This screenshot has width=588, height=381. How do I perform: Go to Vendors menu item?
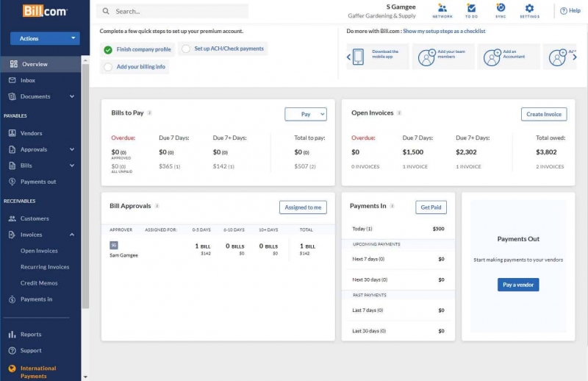(31, 133)
